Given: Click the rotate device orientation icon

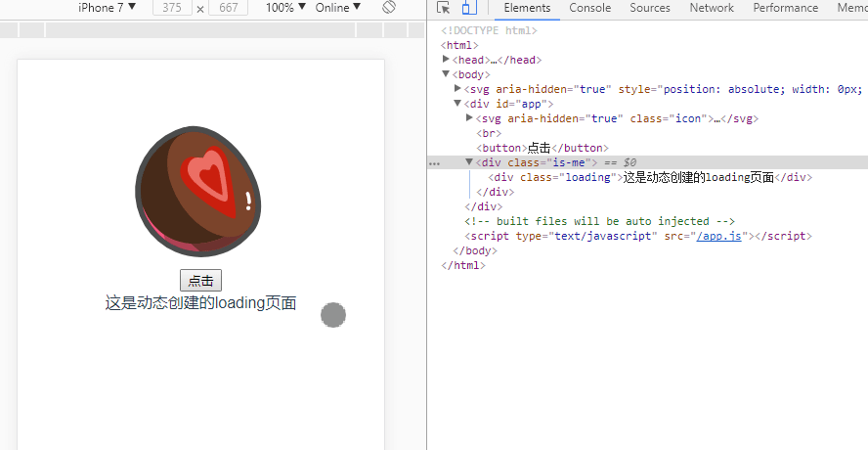Looking at the screenshot, I should click(x=389, y=7).
